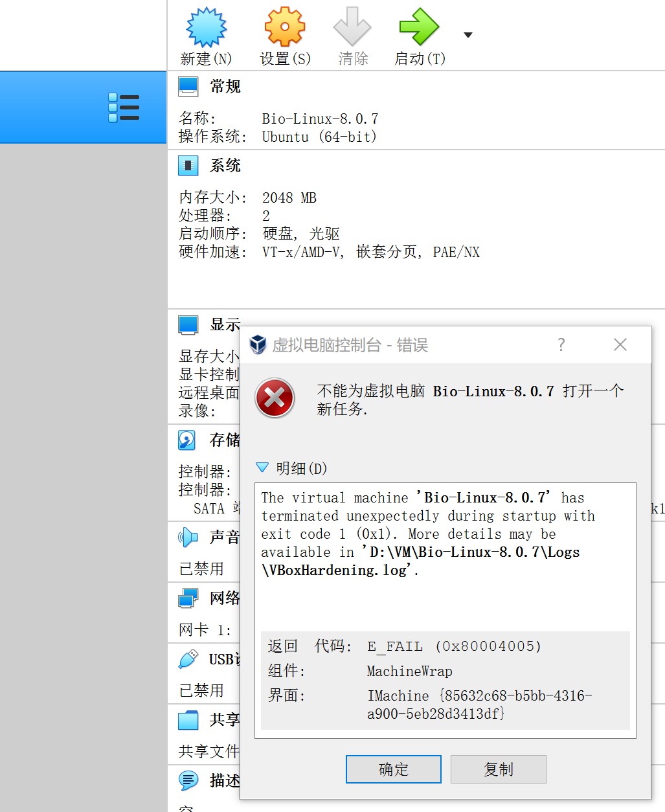The height and width of the screenshot is (812, 665).
Task: Click the Ubuntu (64-bit) operating system value
Action: (319, 137)
